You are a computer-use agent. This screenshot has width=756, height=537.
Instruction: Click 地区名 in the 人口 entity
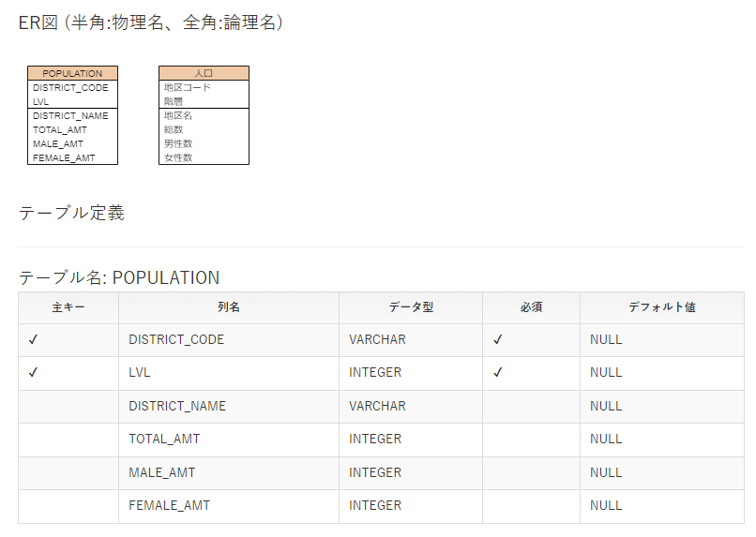pyautogui.click(x=178, y=115)
